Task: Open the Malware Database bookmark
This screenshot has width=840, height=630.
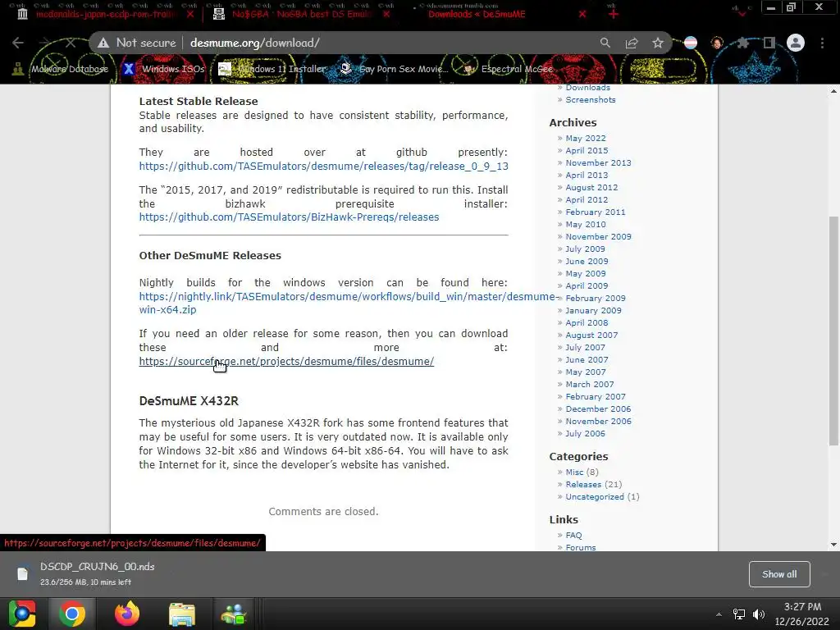Action: [61, 69]
